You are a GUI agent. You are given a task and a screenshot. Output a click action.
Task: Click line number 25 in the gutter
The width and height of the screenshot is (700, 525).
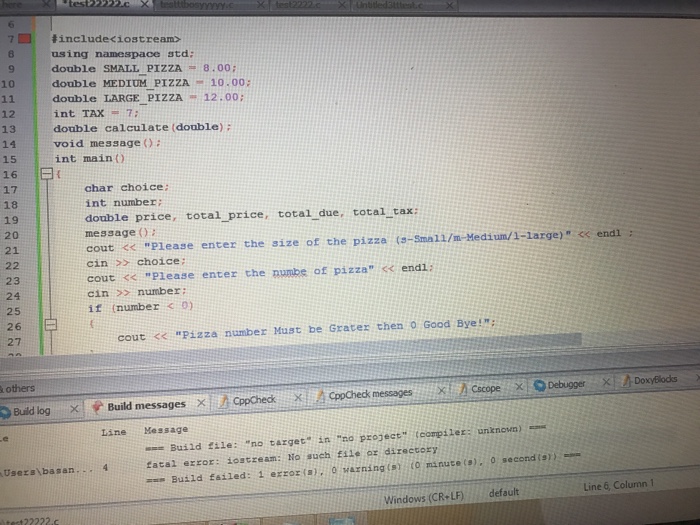click(x=13, y=311)
